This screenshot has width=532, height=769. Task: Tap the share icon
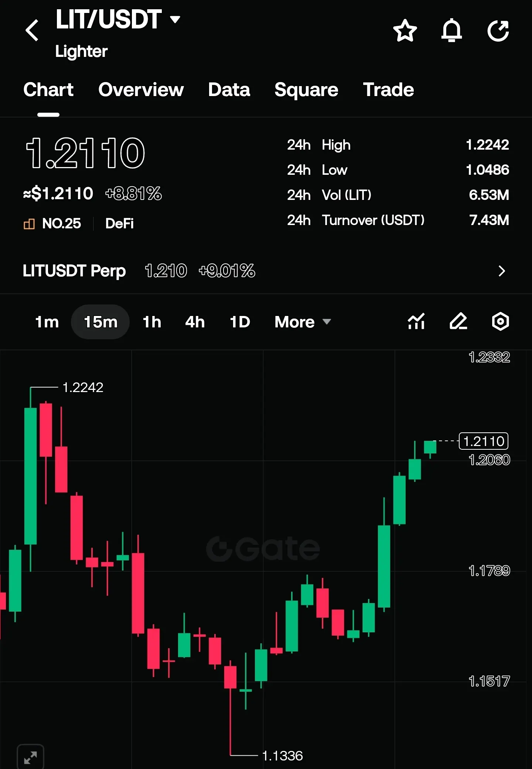tap(498, 30)
